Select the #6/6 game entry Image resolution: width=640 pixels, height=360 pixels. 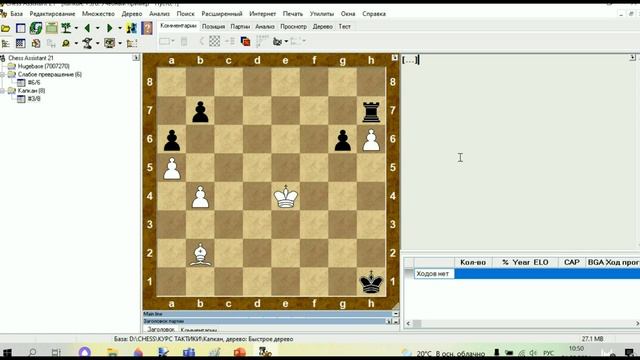click(34, 82)
